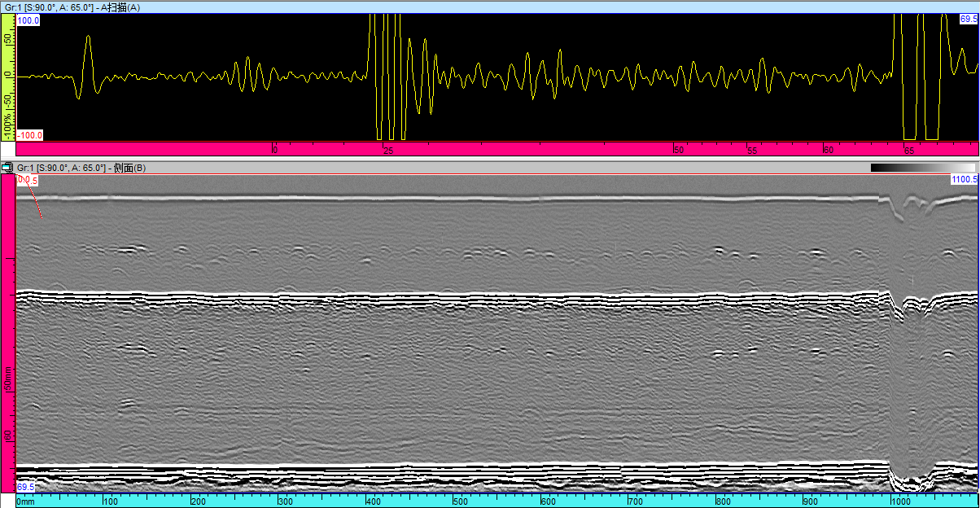The height and width of the screenshot is (508, 980).
Task: Click the monitor icon beside the side view title
Action: point(7,168)
